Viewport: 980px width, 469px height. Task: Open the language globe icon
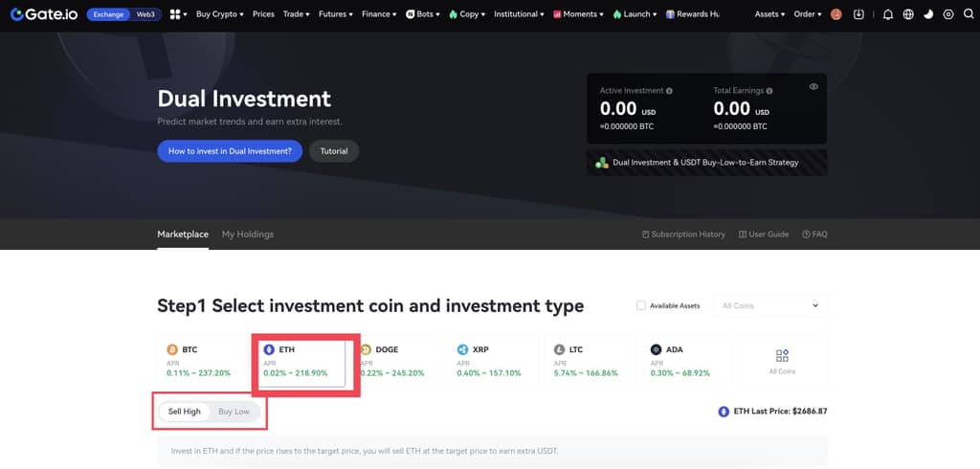(x=908, y=14)
